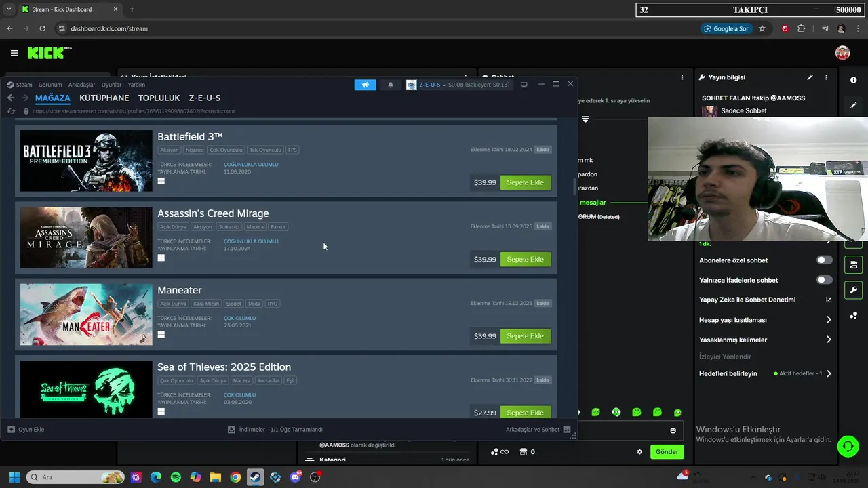Open İndirmeler downloads status in Steam
Screen dimensions: 868x488
[275, 429]
